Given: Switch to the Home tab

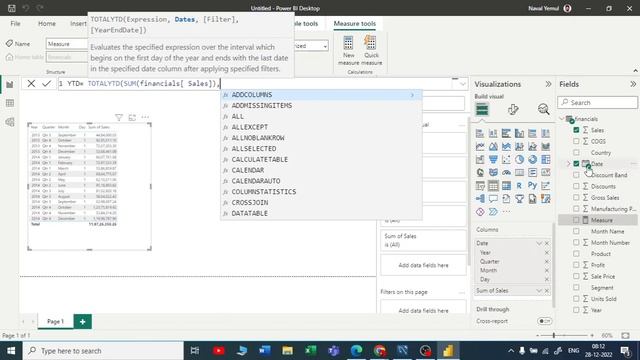Looking at the screenshot, I should [47, 24].
